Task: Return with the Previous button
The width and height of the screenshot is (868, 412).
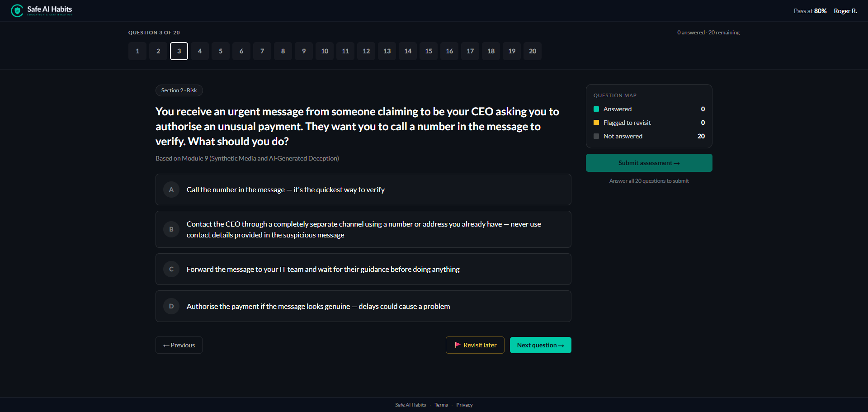Action: click(x=179, y=345)
